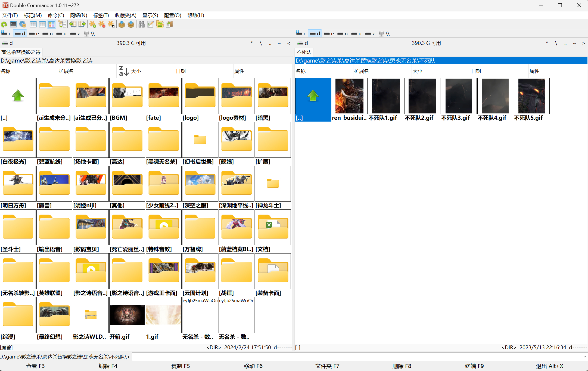Image resolution: width=588 pixels, height=371 pixels.
Task: Click the 查看 F3 button
Action: tap(35, 366)
